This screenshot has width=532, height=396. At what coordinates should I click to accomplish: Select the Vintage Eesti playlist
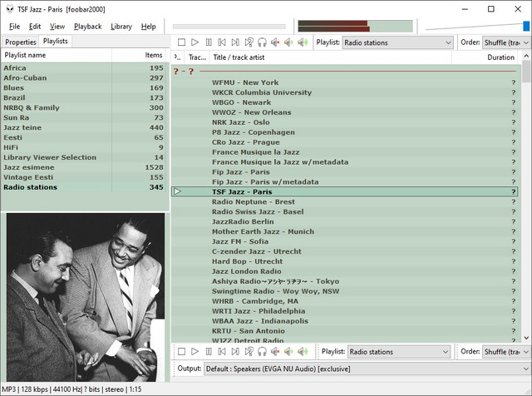85,177
